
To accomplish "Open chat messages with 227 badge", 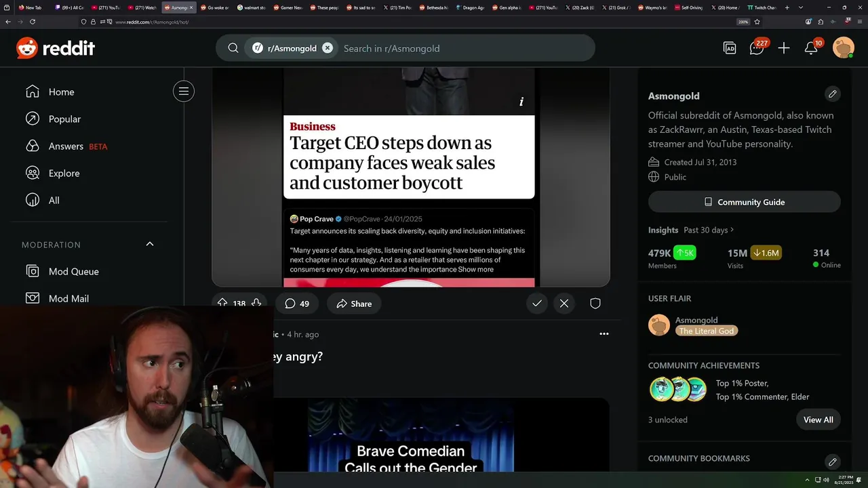I will [757, 47].
